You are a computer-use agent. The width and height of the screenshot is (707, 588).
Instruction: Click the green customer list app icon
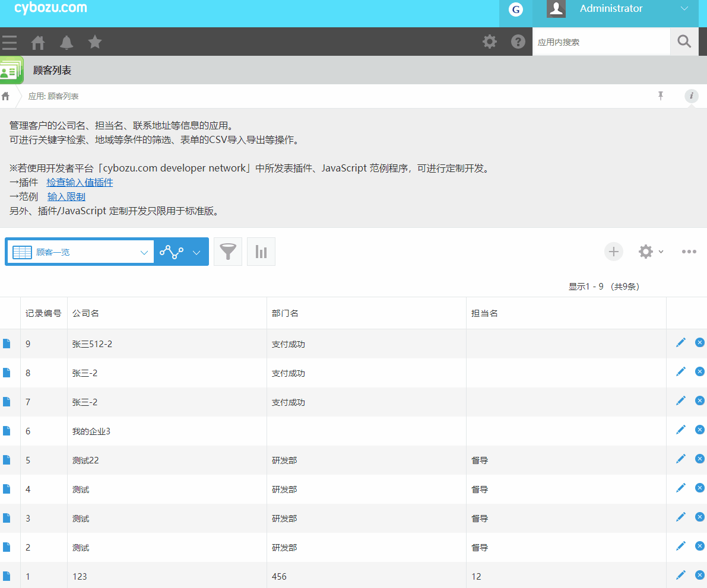tap(11, 70)
